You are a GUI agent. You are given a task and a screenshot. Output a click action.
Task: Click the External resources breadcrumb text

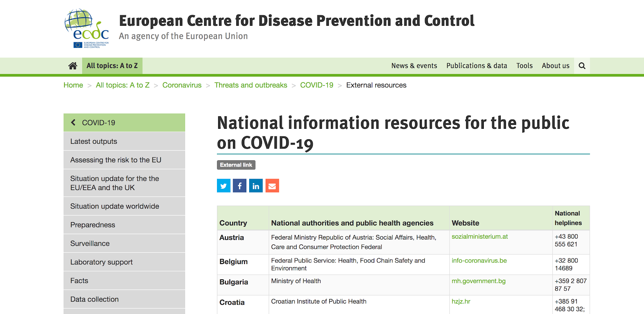[x=376, y=85]
